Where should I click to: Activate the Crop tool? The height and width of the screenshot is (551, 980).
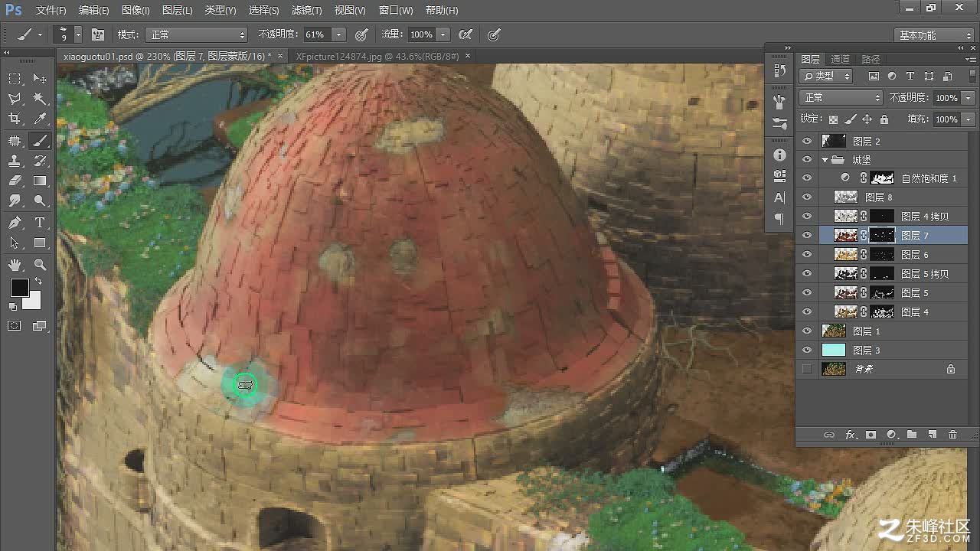pos(15,119)
